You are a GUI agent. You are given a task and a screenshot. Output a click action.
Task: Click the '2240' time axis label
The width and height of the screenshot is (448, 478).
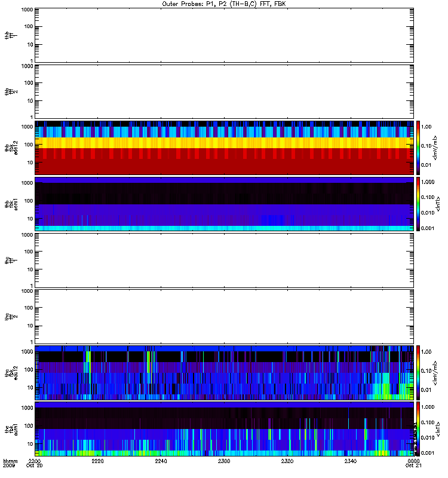161,461
